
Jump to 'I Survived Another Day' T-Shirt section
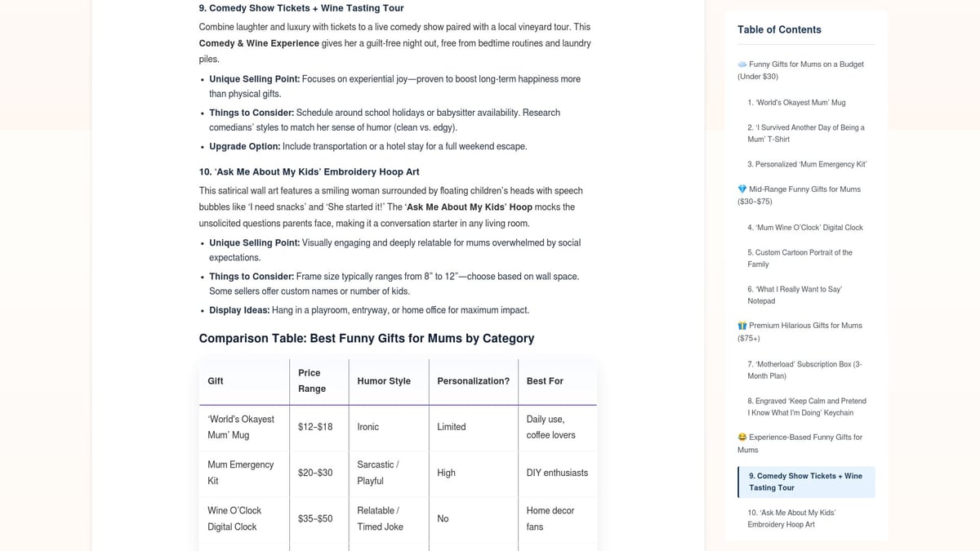[x=806, y=133]
